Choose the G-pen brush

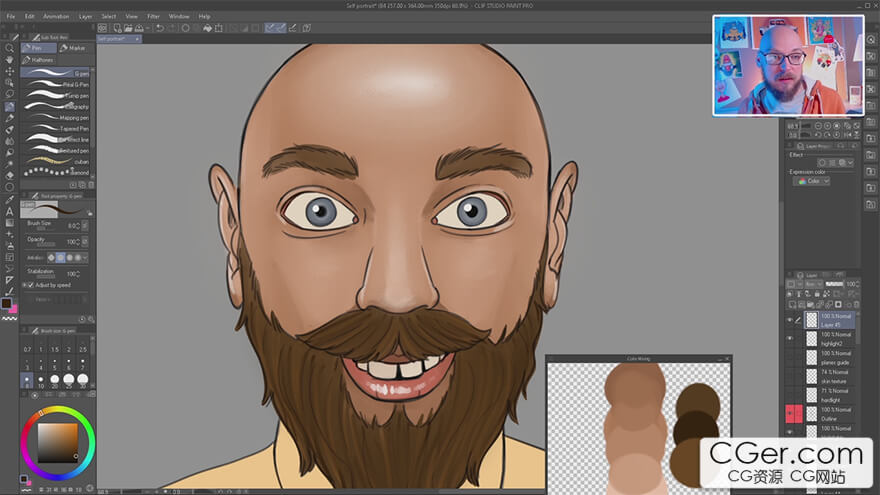(56, 73)
